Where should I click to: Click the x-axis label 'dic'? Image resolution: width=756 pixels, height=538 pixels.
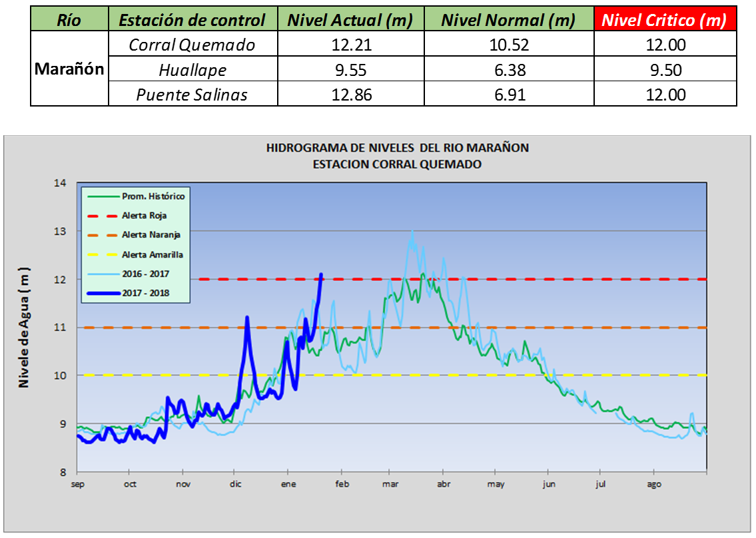click(235, 484)
